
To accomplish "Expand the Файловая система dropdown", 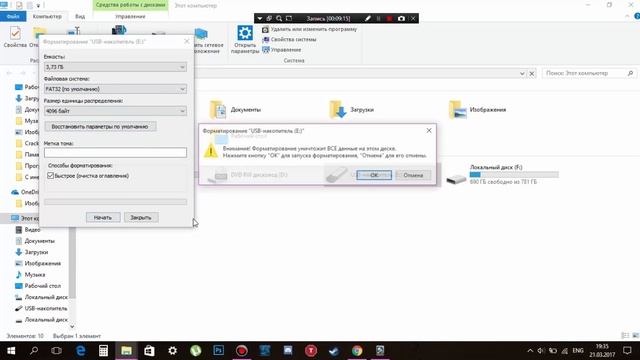I will [x=182, y=89].
